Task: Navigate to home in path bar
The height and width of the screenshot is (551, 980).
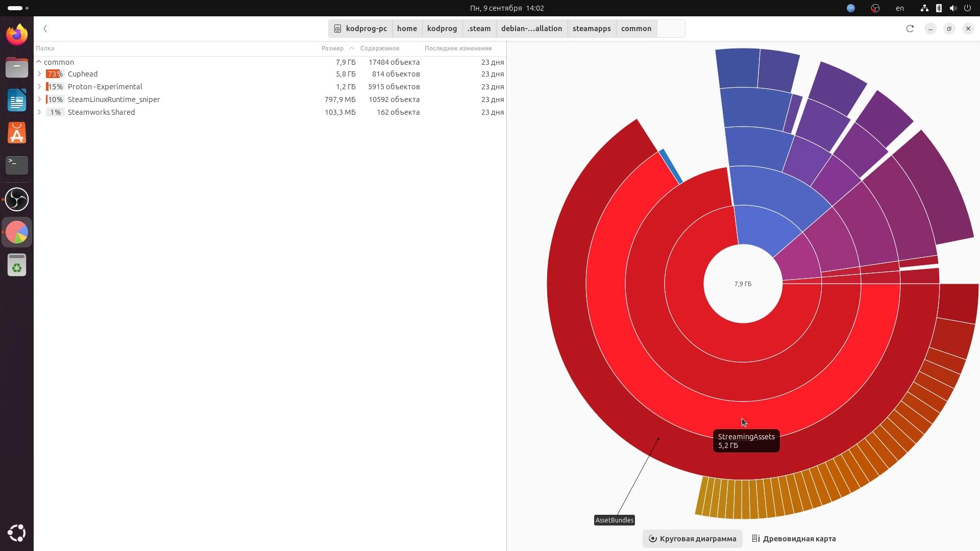Action: pos(407,29)
